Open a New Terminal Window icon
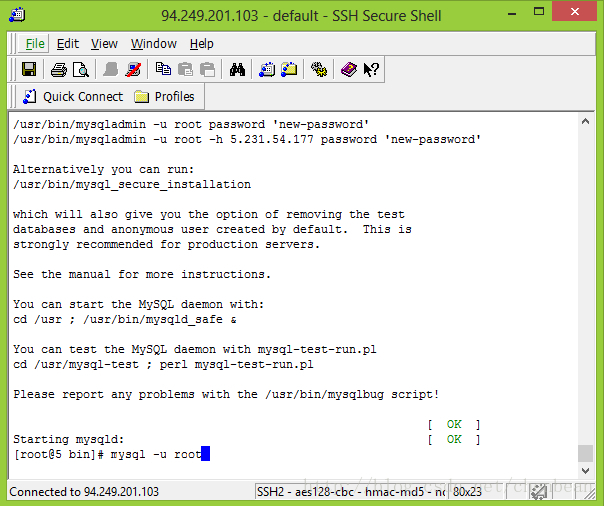 (x=267, y=70)
